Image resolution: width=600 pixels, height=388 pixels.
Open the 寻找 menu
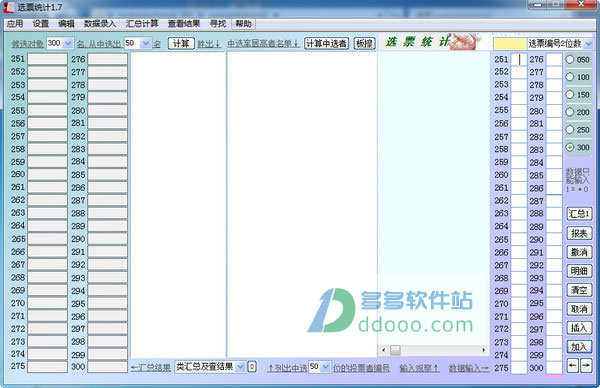218,24
